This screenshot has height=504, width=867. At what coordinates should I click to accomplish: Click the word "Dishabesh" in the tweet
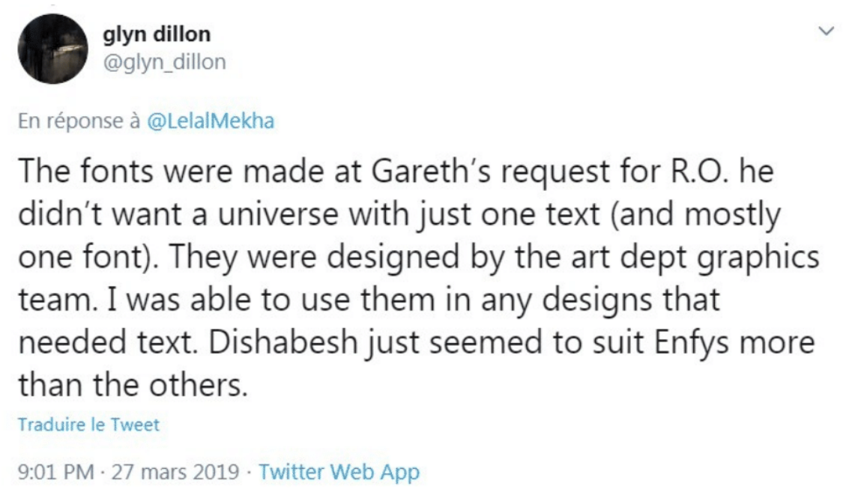tap(283, 342)
